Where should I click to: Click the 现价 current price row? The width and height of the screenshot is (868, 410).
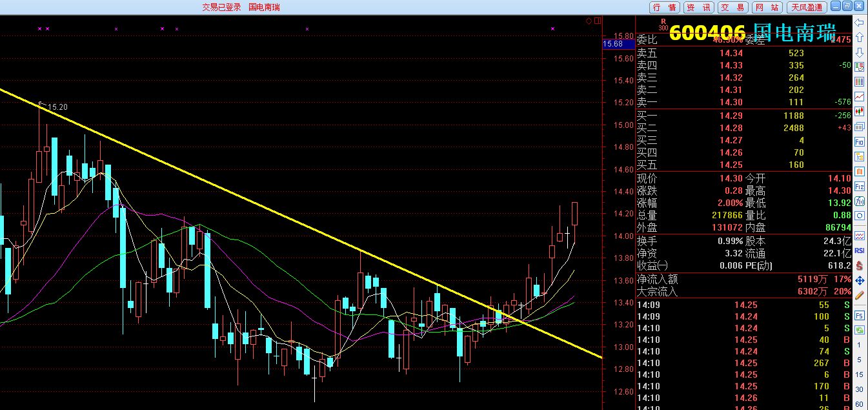690,178
